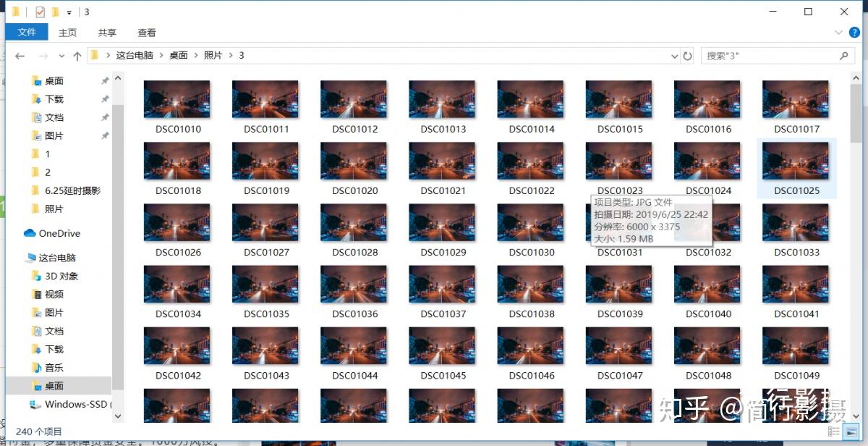Expand the recent locations dropdown arrow
This screenshot has width=868, height=446.
(x=61, y=56)
